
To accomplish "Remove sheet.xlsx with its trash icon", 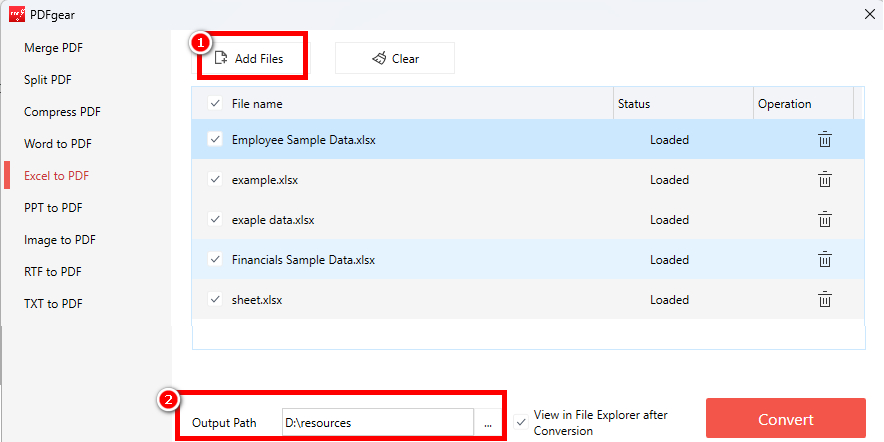I will [824, 299].
